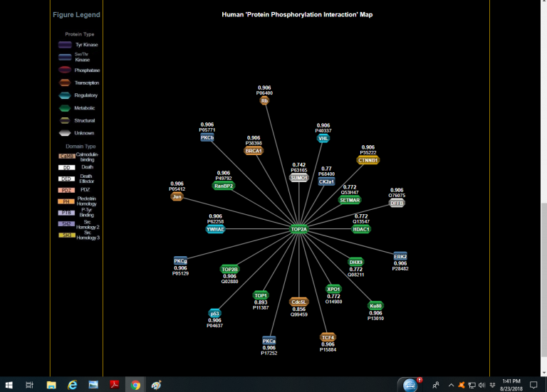Screen dimensions: 547x392
Task: Click the SH2 domain legend box
Action: [67, 223]
